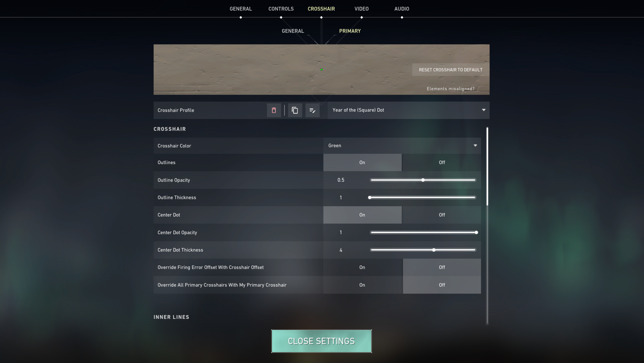Drag the Center Dot Thickness slider

click(x=433, y=250)
